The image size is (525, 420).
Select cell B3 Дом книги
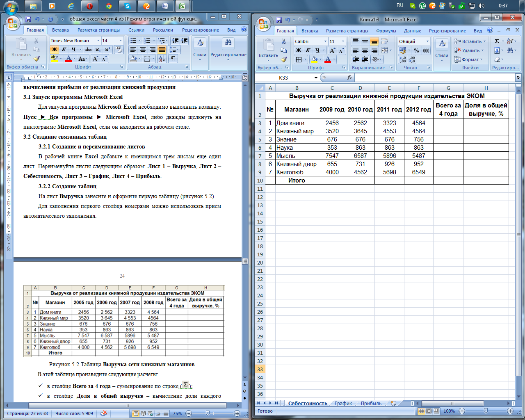pyautogui.click(x=297, y=123)
